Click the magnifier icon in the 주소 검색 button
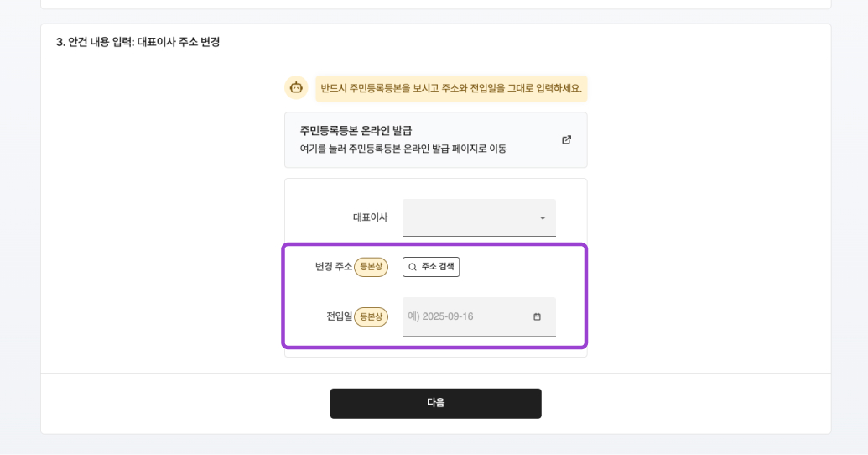This screenshot has width=868, height=455. (x=413, y=267)
